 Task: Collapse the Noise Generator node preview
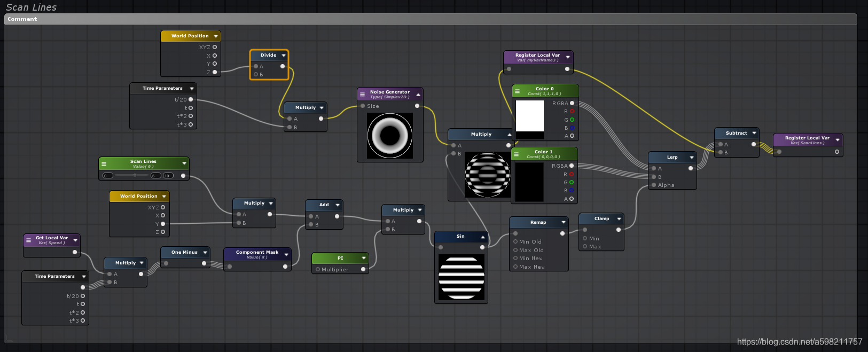click(x=418, y=95)
